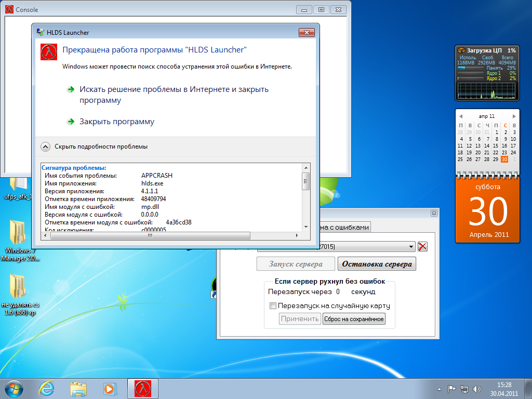Viewport: 532px width, 399px height.
Task: Open Windows Start menu
Action: click(x=14, y=389)
